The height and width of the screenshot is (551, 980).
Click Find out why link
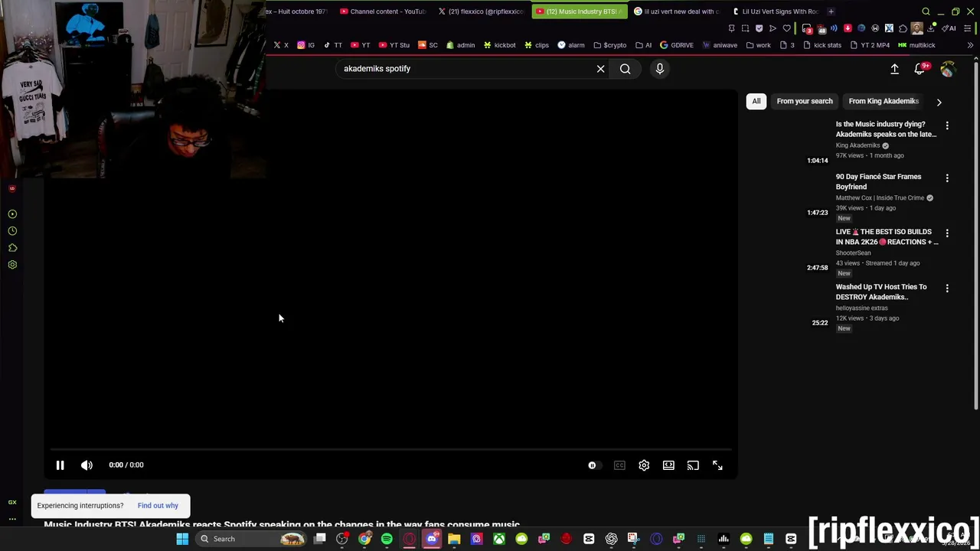(158, 505)
